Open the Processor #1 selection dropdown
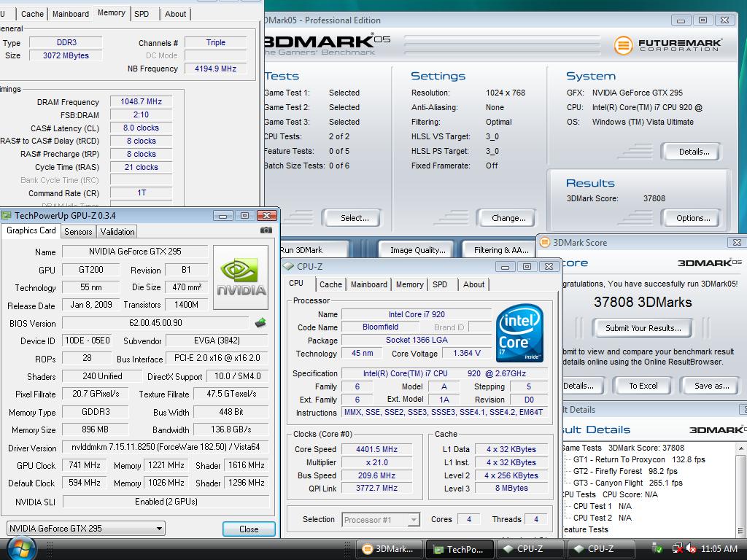This screenshot has width=747, height=560. [x=381, y=519]
